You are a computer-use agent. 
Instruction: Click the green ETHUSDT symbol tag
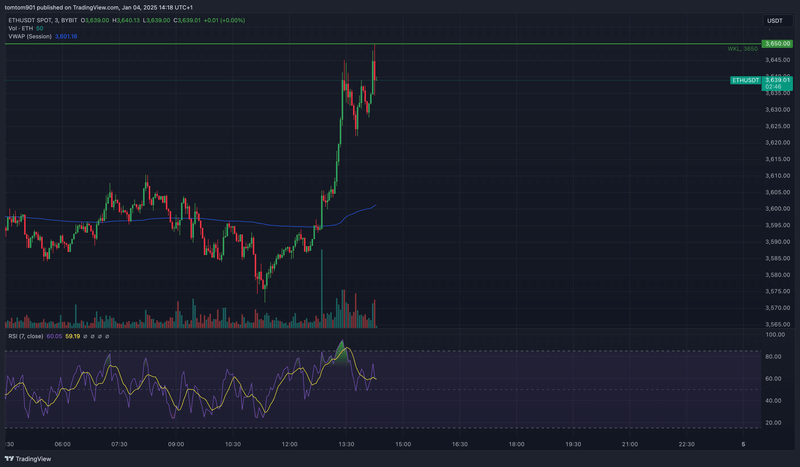click(x=745, y=80)
